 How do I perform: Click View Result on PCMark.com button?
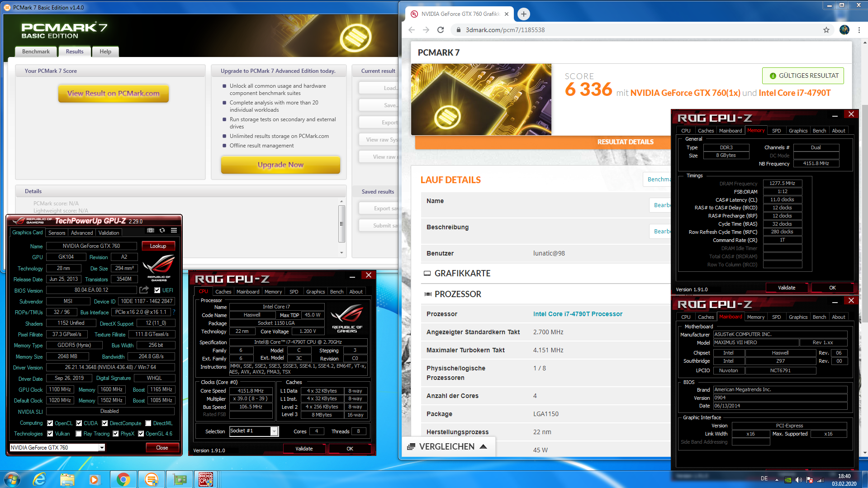coord(114,94)
